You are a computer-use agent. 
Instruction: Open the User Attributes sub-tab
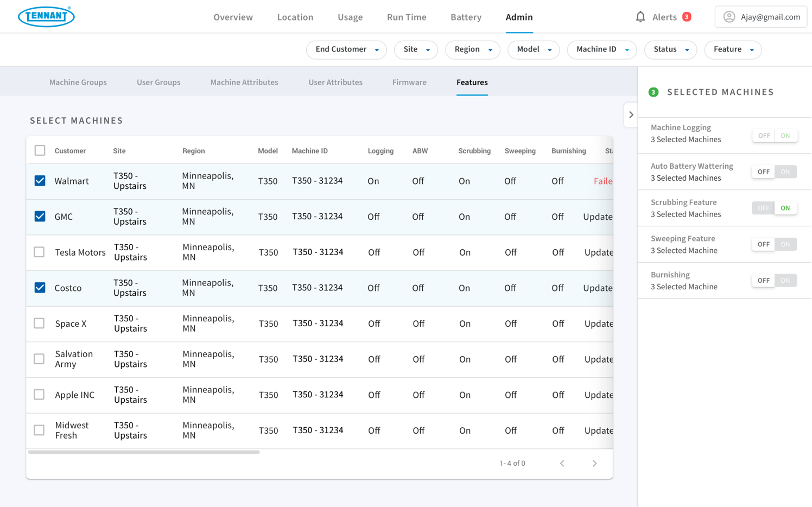pos(335,83)
